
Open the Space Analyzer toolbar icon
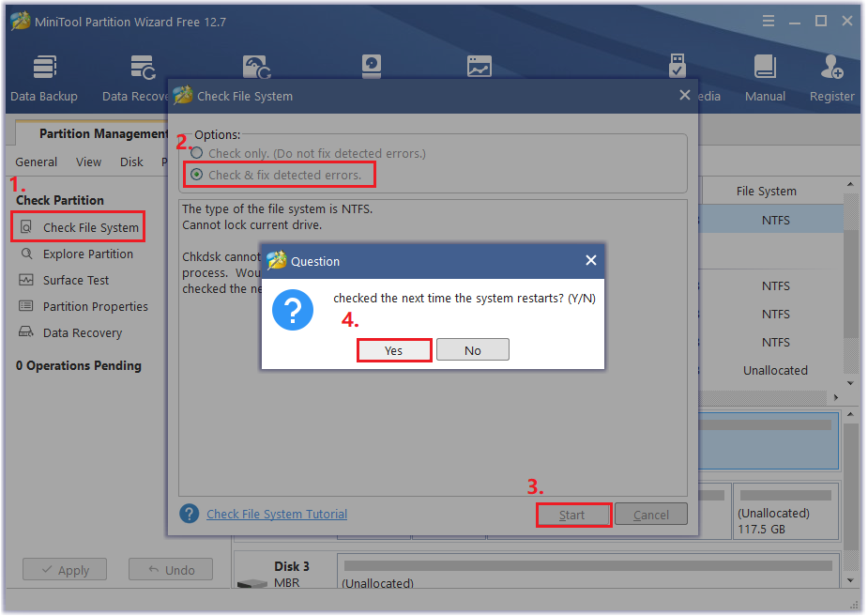pyautogui.click(x=479, y=67)
